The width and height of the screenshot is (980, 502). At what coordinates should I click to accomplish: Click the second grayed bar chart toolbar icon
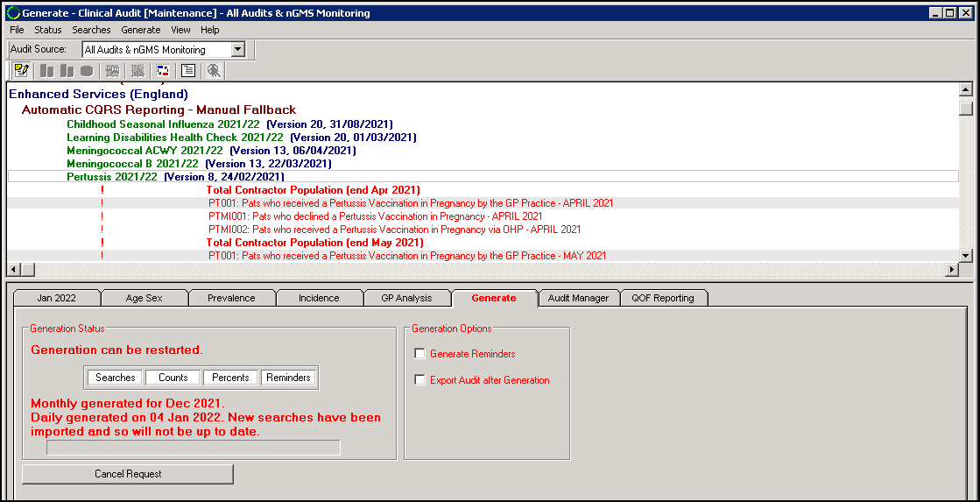(67, 71)
